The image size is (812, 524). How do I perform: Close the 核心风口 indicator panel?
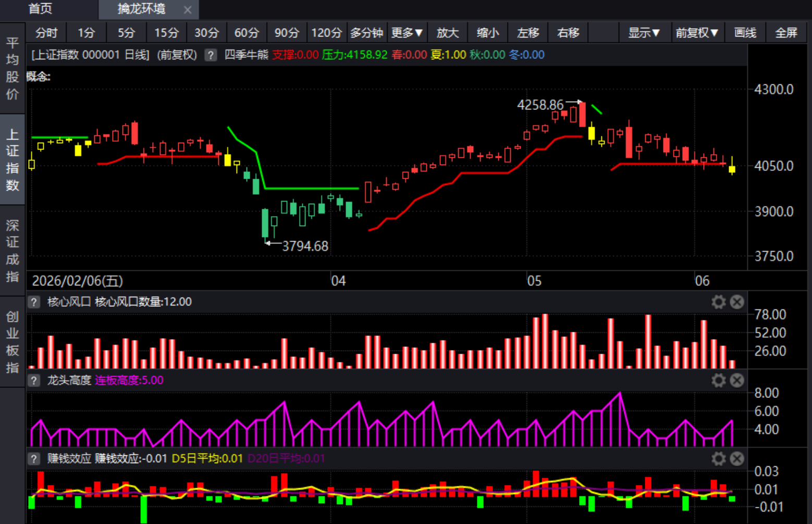(737, 302)
